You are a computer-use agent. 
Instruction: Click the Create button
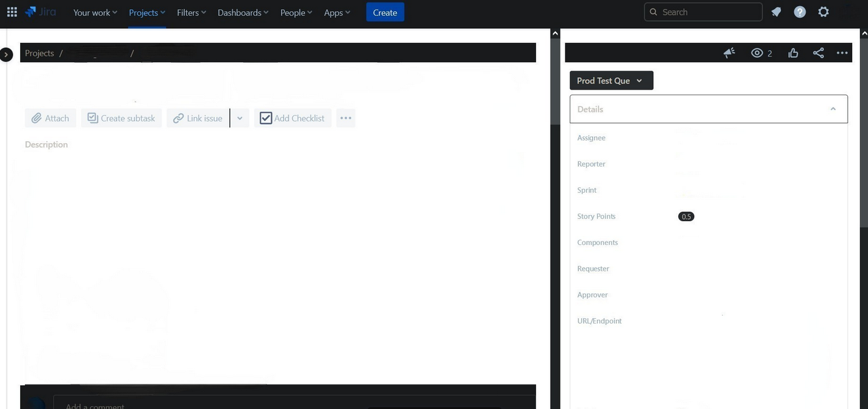385,10
